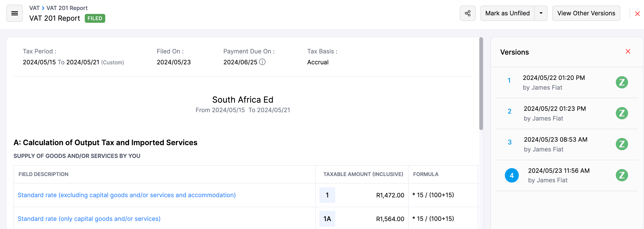This screenshot has width=644, height=229.
Task: Close the VAT 201 Report page
Action: point(637,14)
